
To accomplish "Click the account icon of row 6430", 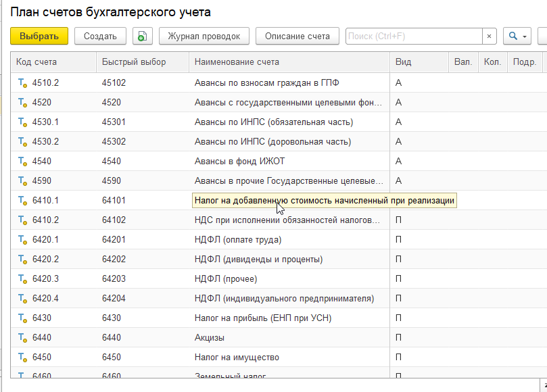I will 22,318.
